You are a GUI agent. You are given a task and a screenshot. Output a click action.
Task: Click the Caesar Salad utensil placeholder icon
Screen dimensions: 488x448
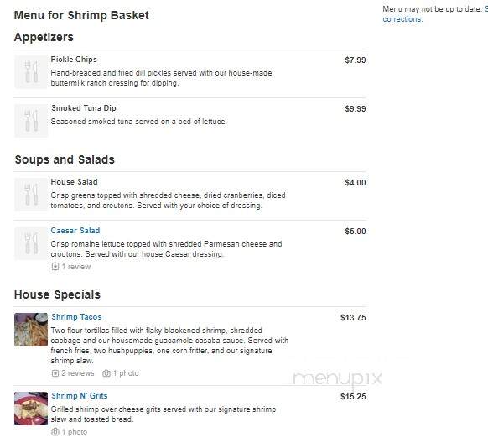tap(31, 243)
